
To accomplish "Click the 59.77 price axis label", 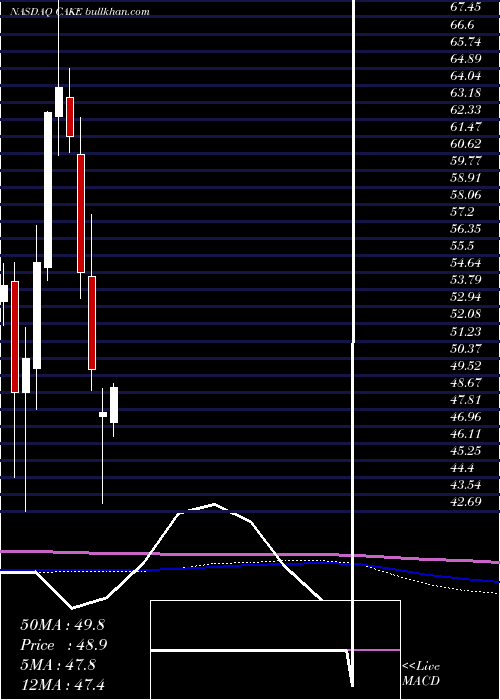I will (466, 160).
